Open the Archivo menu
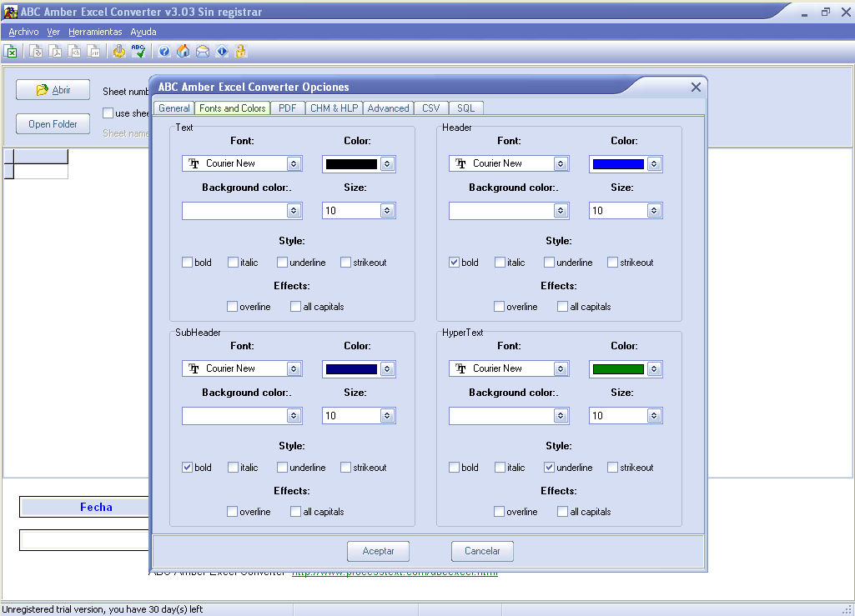 click(x=23, y=32)
